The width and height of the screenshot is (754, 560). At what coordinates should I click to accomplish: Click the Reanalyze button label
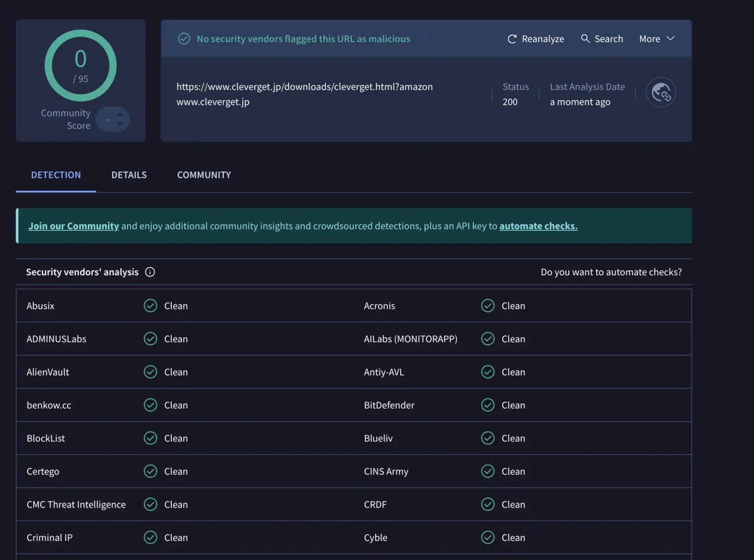coord(543,39)
